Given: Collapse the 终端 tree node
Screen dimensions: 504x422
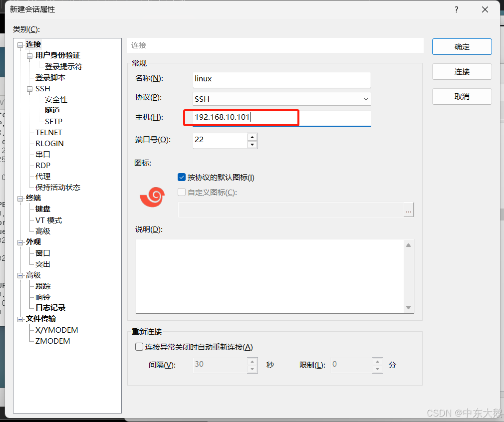Looking at the screenshot, I should pyautogui.click(x=20, y=199).
